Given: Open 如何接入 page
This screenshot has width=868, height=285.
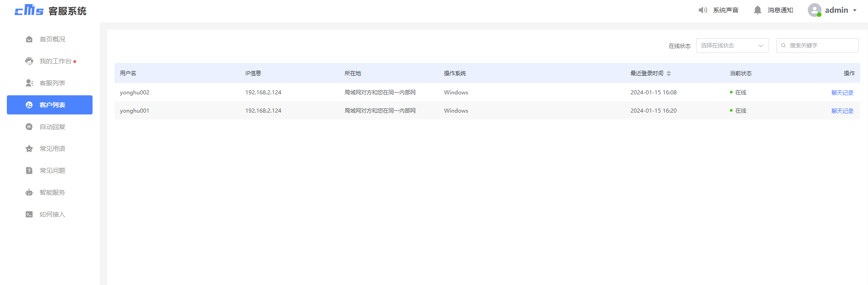Looking at the screenshot, I should (50, 214).
